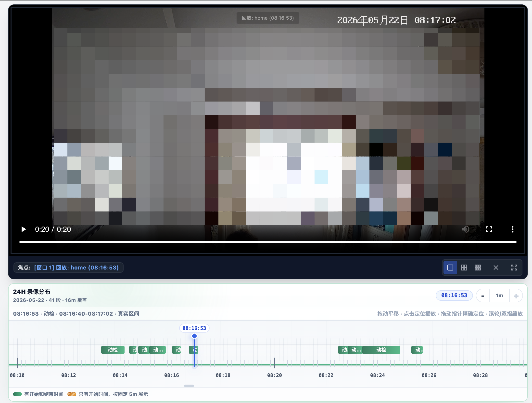Click the timeline pointer diamond handle
This screenshot has width=532, height=403.
pyautogui.click(x=194, y=336)
